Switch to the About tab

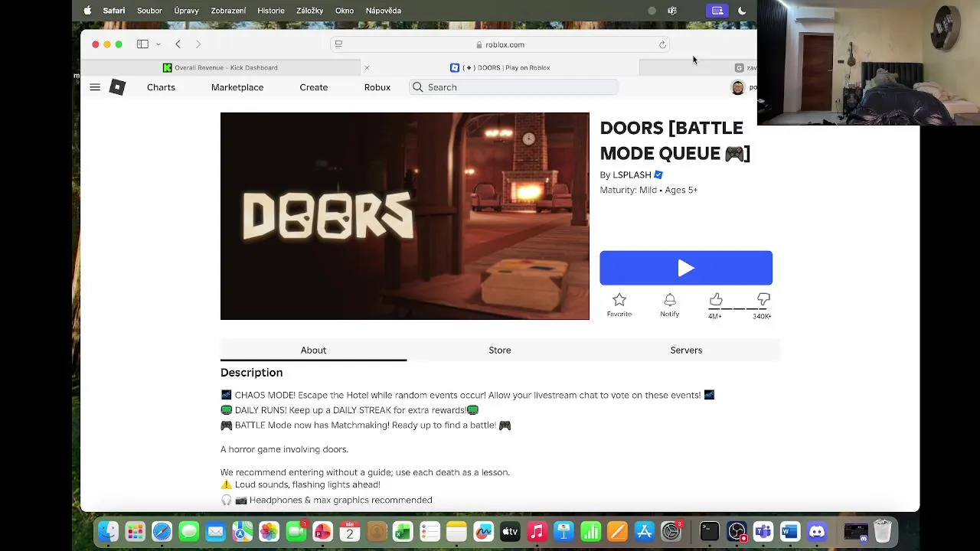pos(313,350)
